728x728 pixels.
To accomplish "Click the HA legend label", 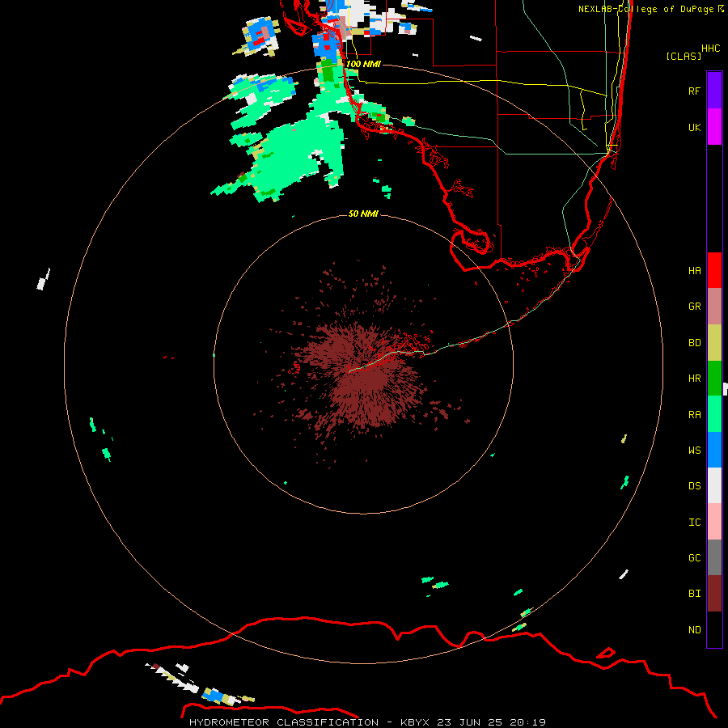I will 694,270.
